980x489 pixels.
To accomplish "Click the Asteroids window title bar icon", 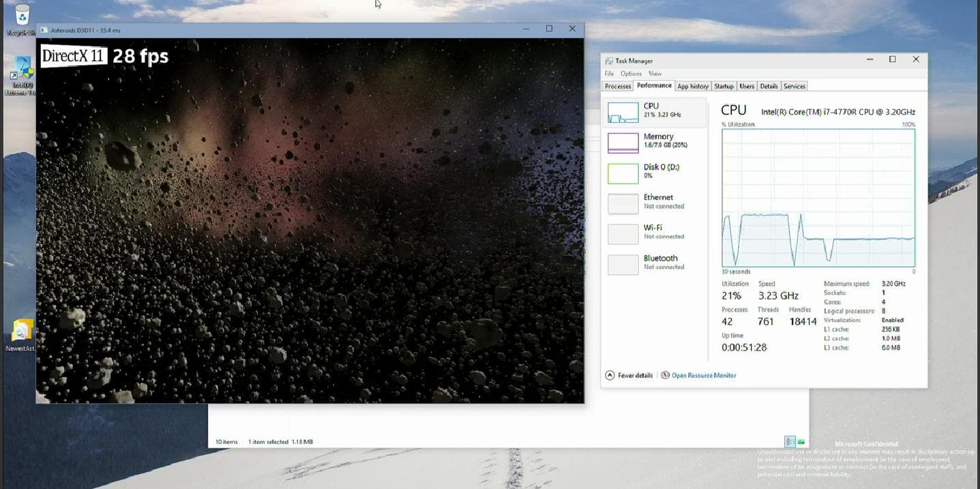I will [44, 30].
